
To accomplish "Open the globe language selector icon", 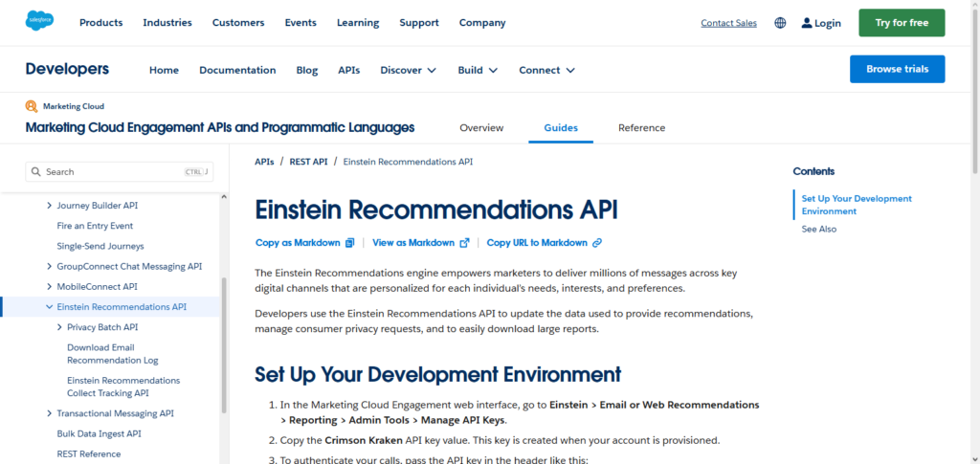I will [x=780, y=23].
